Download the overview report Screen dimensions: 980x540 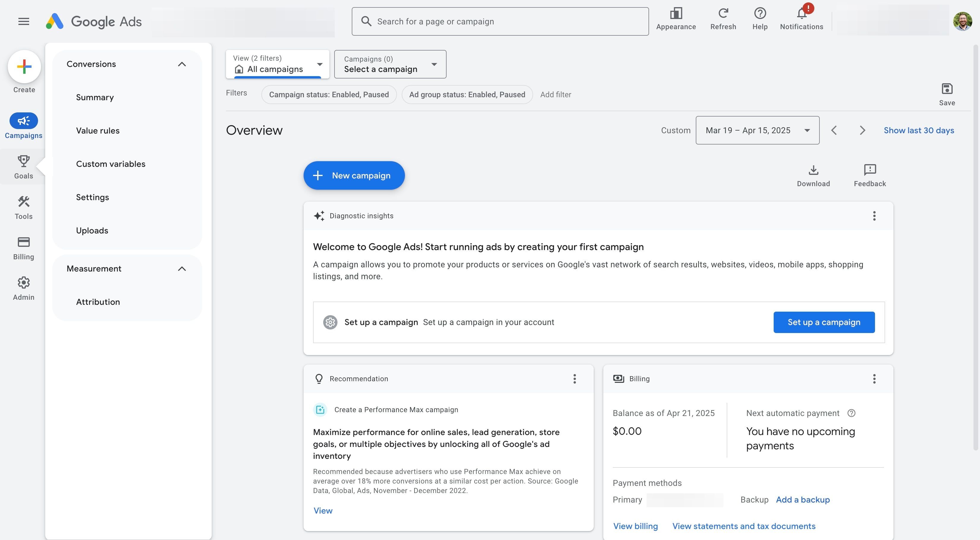[813, 175]
